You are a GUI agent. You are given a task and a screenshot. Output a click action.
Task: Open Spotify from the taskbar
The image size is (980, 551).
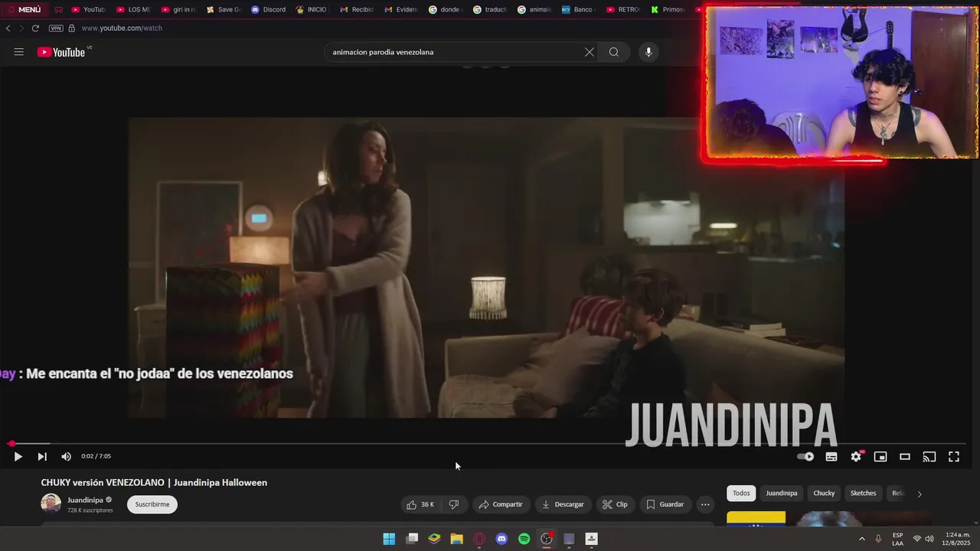pos(524,539)
